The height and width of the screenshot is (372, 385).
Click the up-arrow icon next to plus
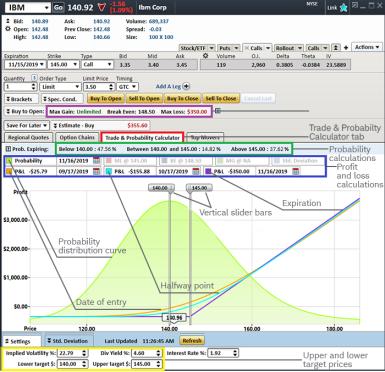(336, 48)
